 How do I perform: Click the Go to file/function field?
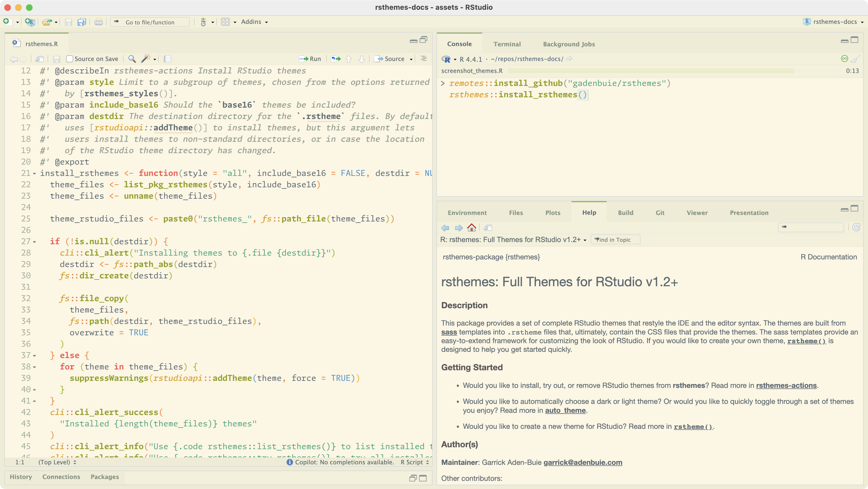[x=150, y=22]
